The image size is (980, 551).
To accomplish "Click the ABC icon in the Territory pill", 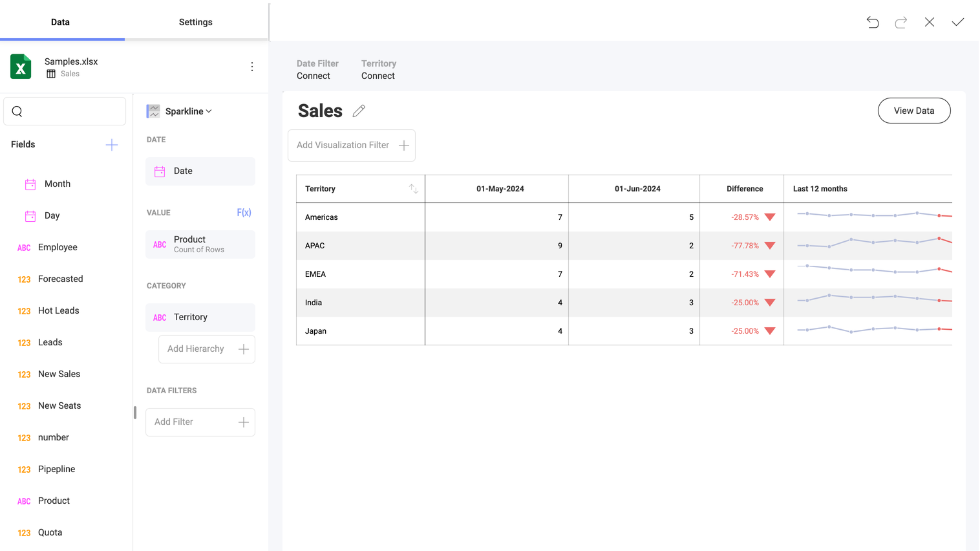I will [160, 318].
